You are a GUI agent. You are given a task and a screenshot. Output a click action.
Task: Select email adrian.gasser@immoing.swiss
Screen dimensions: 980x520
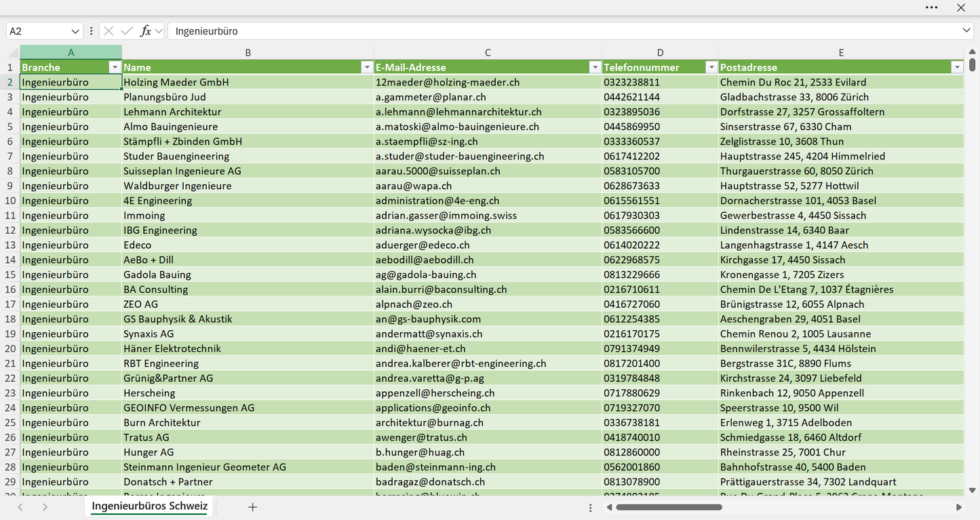click(488, 216)
